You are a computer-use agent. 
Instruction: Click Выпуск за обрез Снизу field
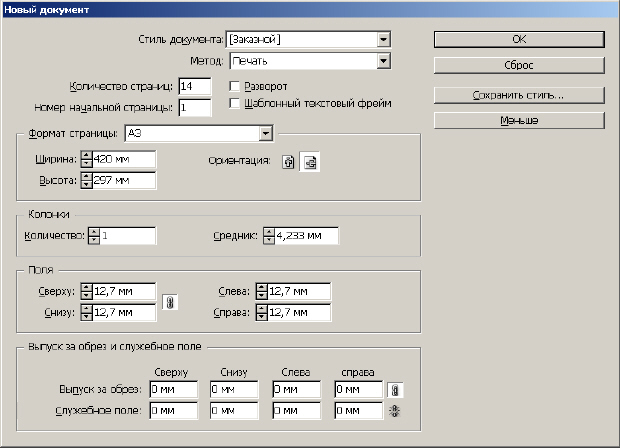(234, 389)
